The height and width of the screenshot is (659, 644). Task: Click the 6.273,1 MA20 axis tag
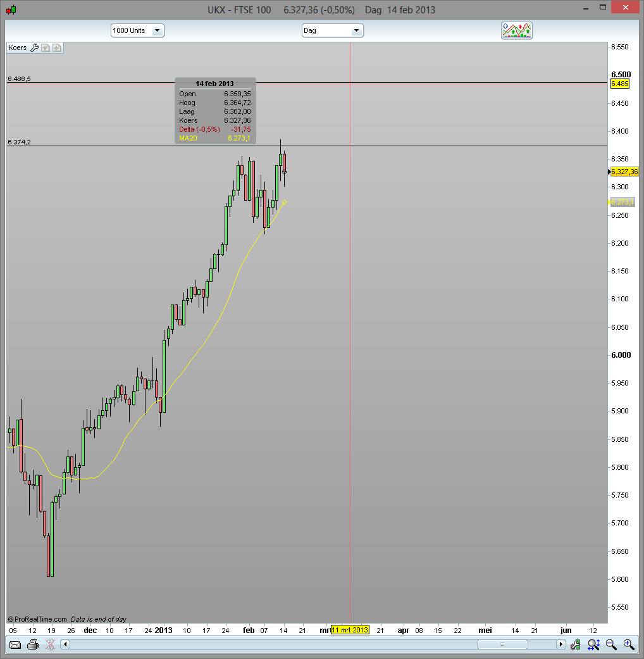(x=622, y=202)
